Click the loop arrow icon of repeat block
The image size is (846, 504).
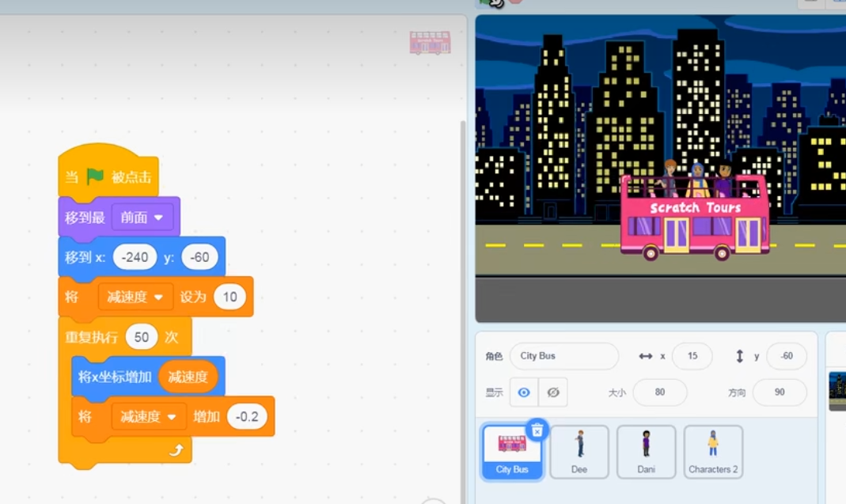pos(176,449)
